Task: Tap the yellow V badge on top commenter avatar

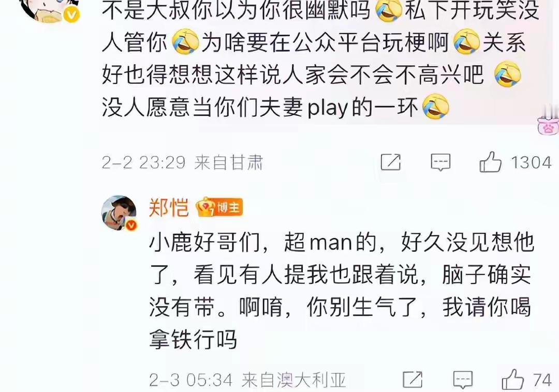Action: click(x=71, y=15)
